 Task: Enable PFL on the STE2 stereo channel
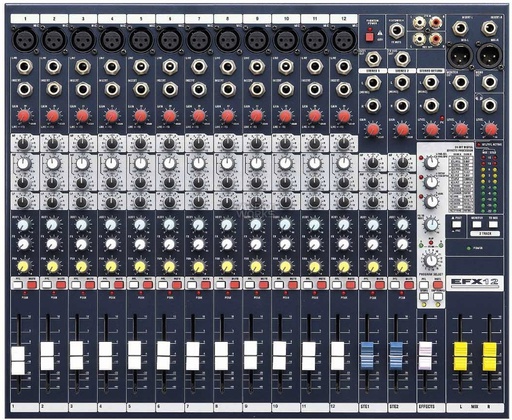pos(395,285)
